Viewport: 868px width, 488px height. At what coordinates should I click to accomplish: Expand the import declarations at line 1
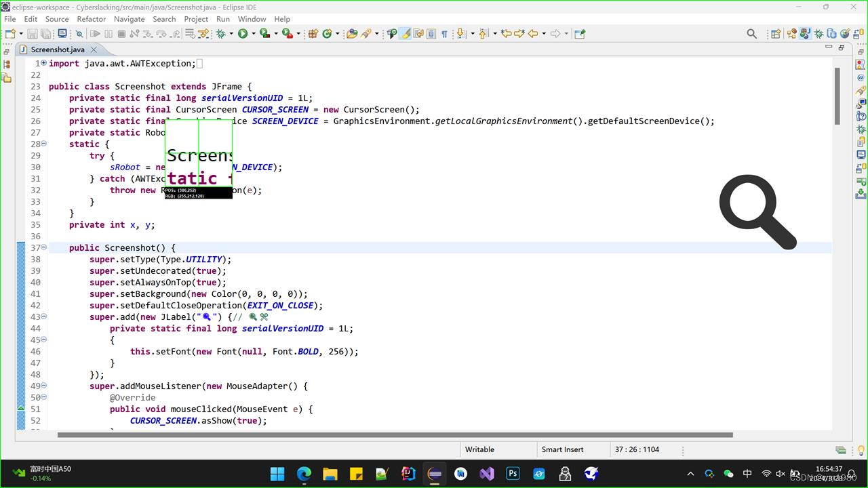[42, 63]
